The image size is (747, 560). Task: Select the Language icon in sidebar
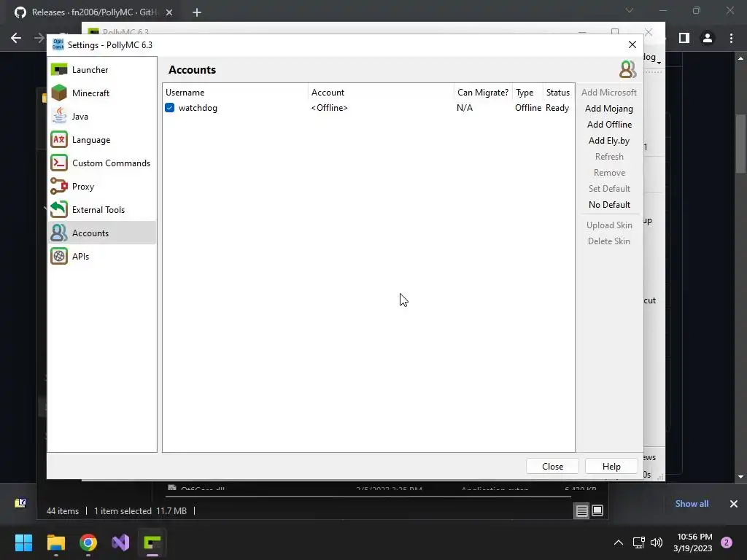click(59, 139)
